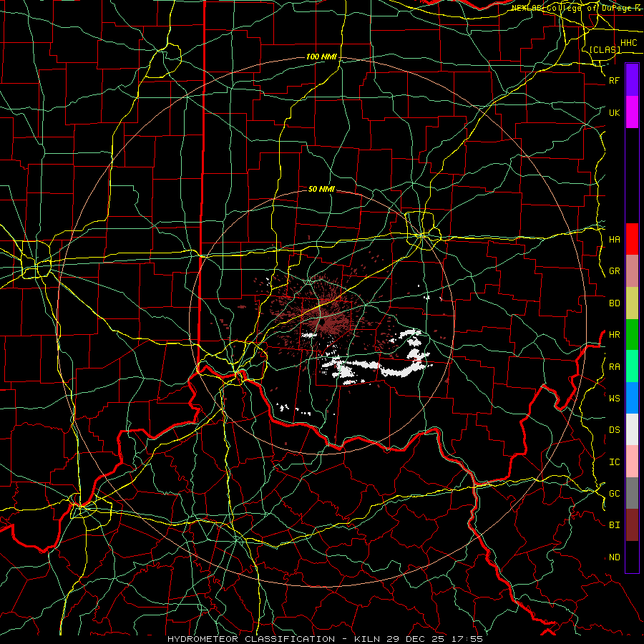Choose the light pink IC legend swatch
Screen dimensions: 644x644
(632, 462)
